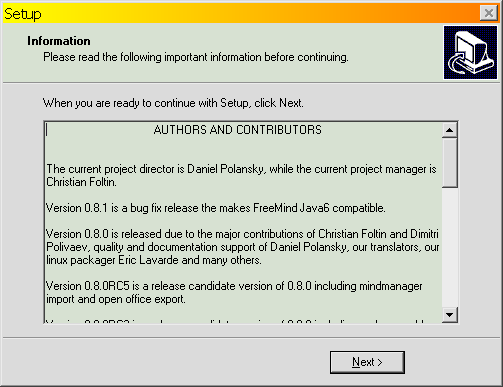Click the 'import and open office export' line
Image resolution: width=503 pixels, height=387 pixels.
pyautogui.click(x=116, y=299)
